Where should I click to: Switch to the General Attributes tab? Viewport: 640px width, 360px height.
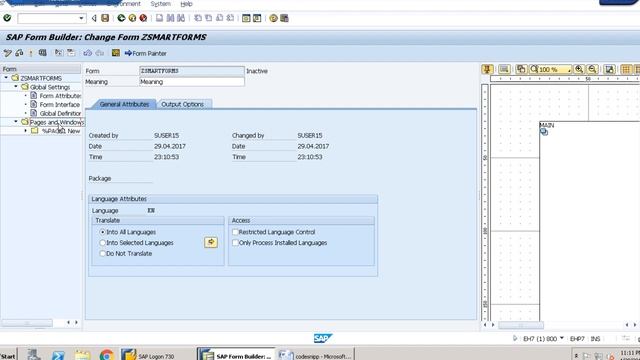(x=124, y=104)
